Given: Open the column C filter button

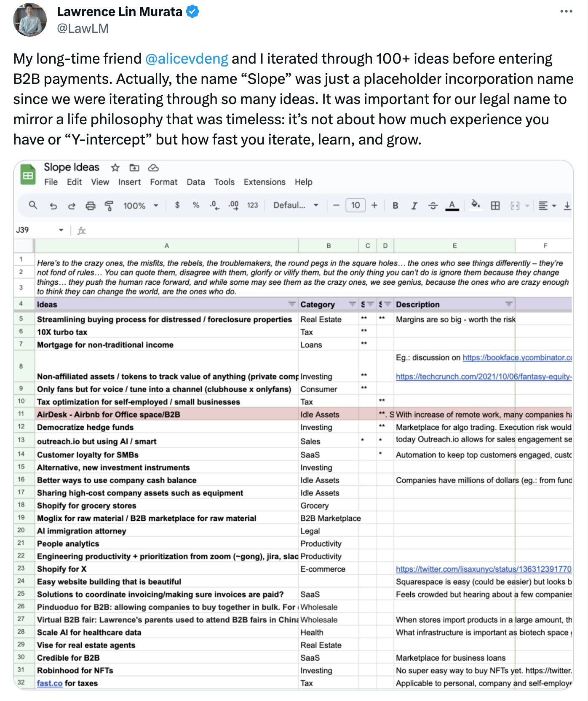Looking at the screenshot, I should coord(370,304).
